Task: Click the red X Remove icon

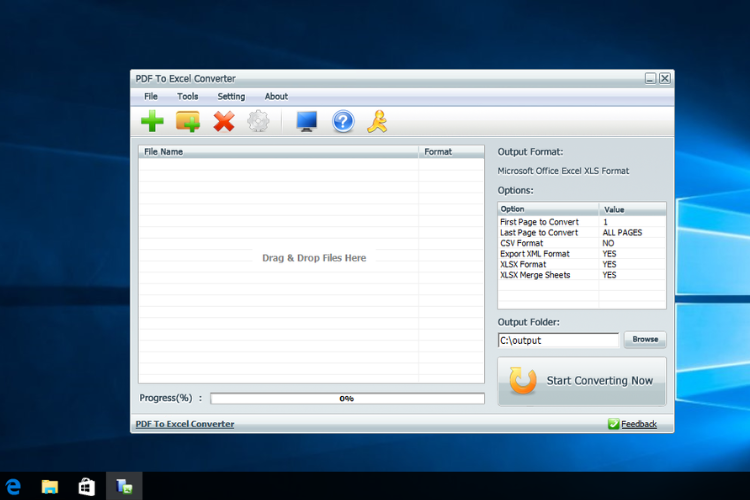Action: (x=224, y=121)
